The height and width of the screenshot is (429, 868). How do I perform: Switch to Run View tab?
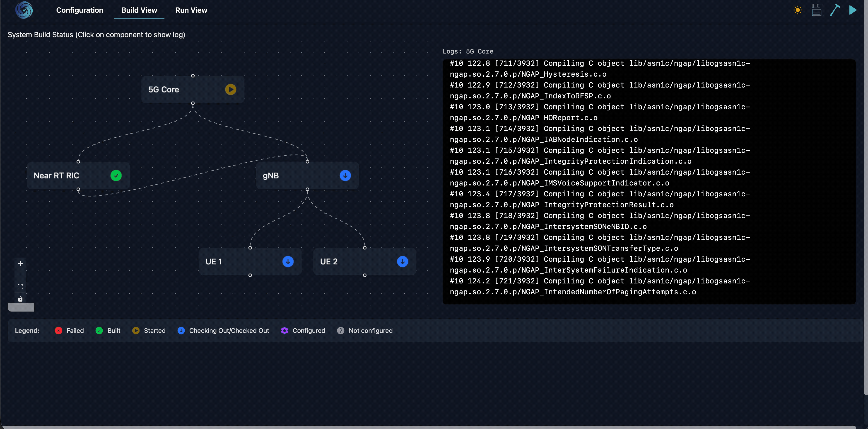pyautogui.click(x=191, y=10)
